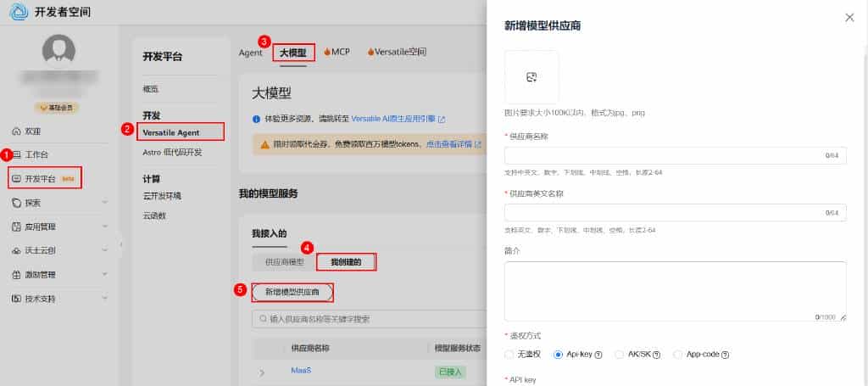Open Astro 低代码开发 menu item
The width and height of the screenshot is (868, 386).
coord(172,153)
